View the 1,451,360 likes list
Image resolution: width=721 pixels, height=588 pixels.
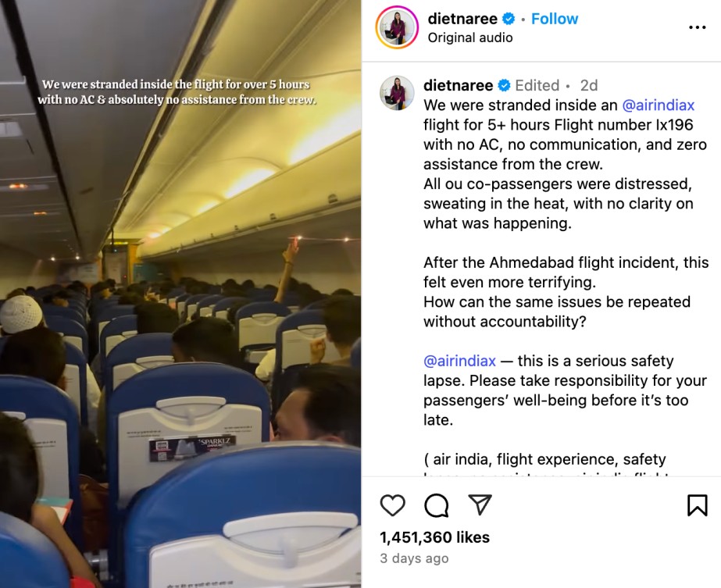coord(434,537)
